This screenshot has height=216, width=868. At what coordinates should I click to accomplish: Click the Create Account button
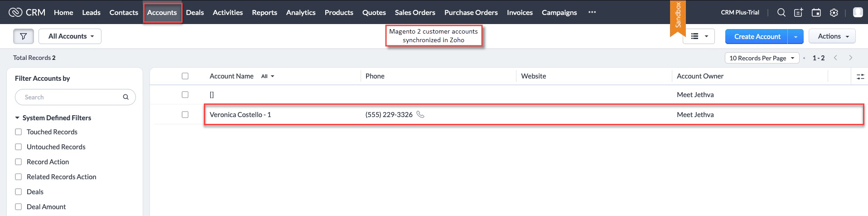click(757, 36)
